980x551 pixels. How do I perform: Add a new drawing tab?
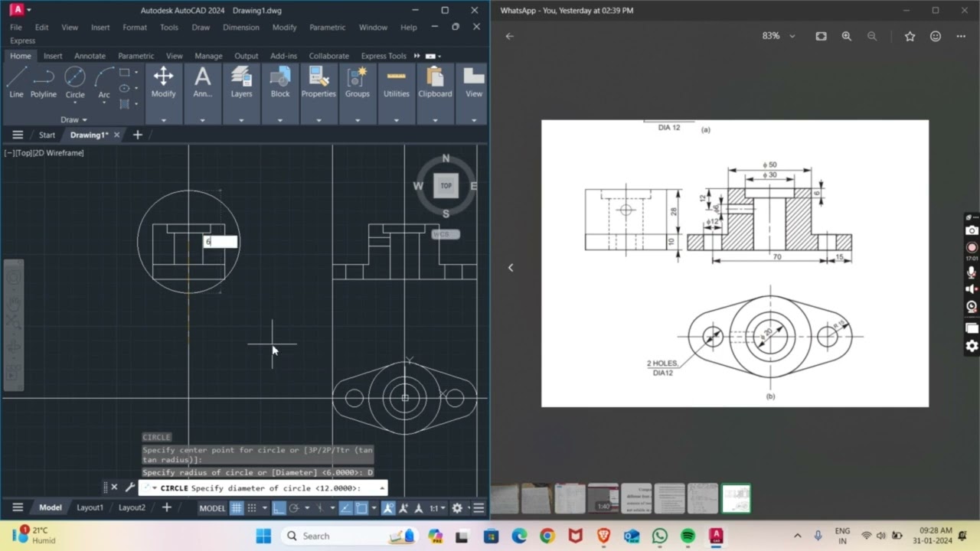138,135
